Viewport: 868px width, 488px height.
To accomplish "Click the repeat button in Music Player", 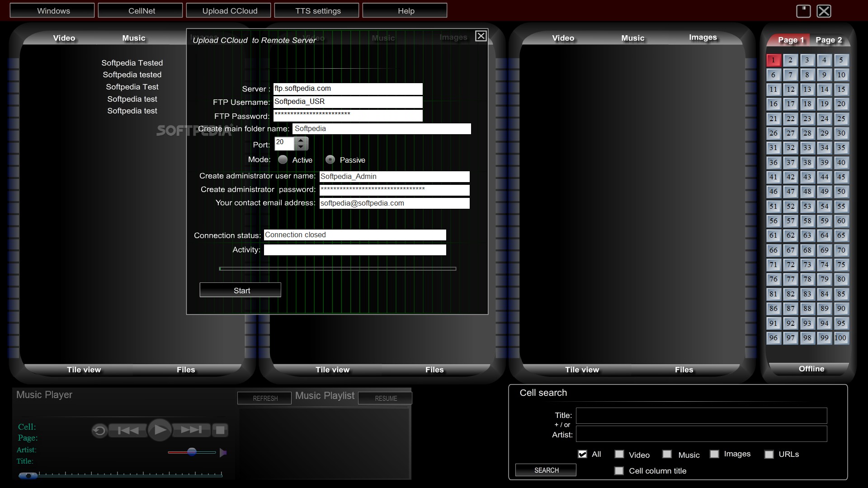I will pos(99,431).
